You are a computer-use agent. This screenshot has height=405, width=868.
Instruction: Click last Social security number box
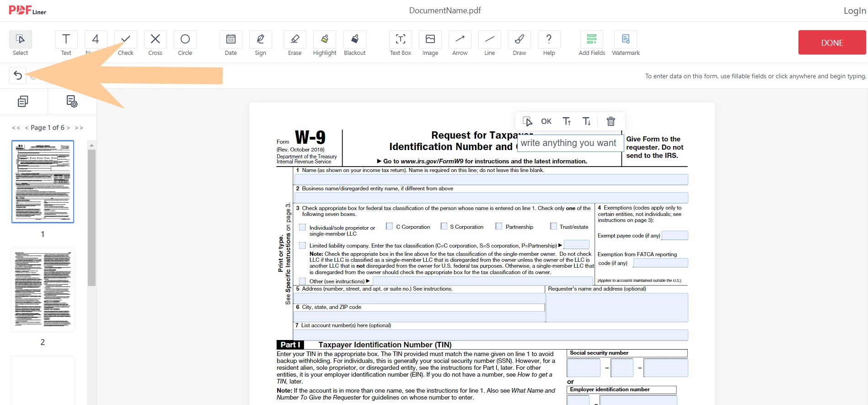(x=666, y=368)
